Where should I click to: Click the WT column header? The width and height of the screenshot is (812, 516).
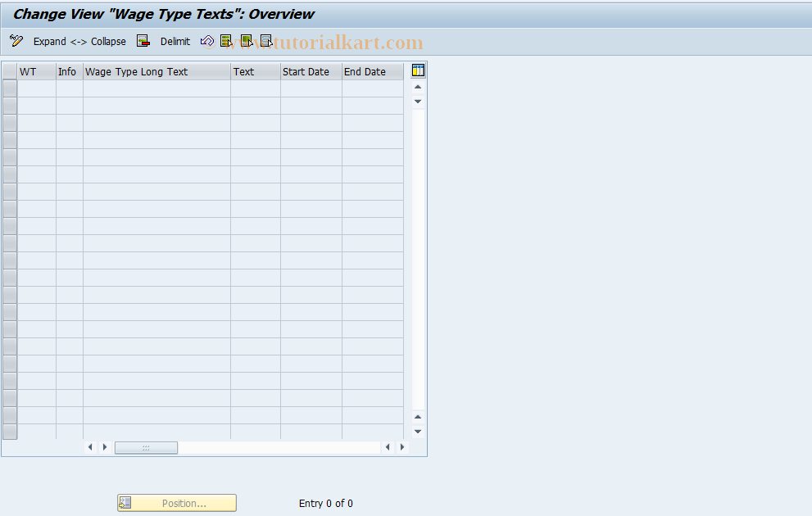click(x=37, y=71)
